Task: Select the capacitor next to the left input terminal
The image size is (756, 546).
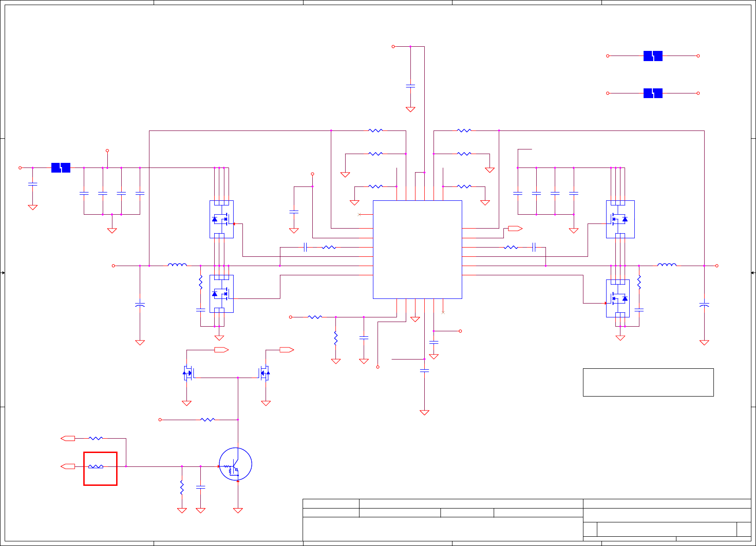Action: (x=32, y=184)
